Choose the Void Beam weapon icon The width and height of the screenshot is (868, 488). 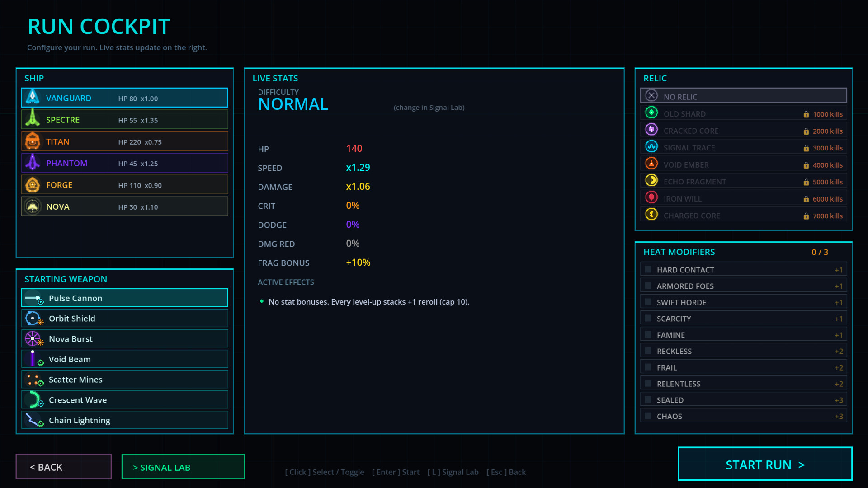[33, 359]
